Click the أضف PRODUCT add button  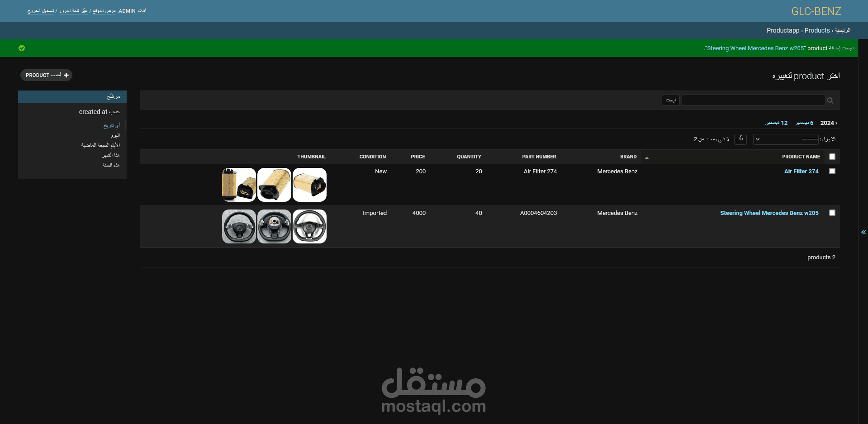click(46, 75)
